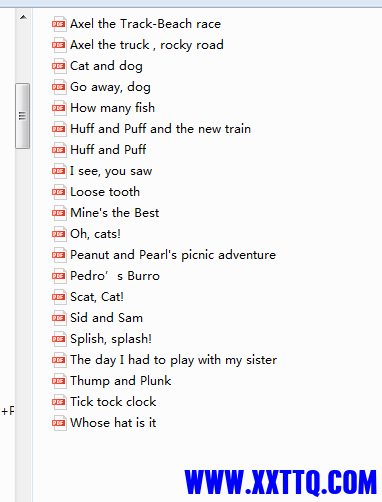This screenshot has height=502, width=382.
Task: Select Axel the truck, rocky road file
Action: (x=147, y=45)
